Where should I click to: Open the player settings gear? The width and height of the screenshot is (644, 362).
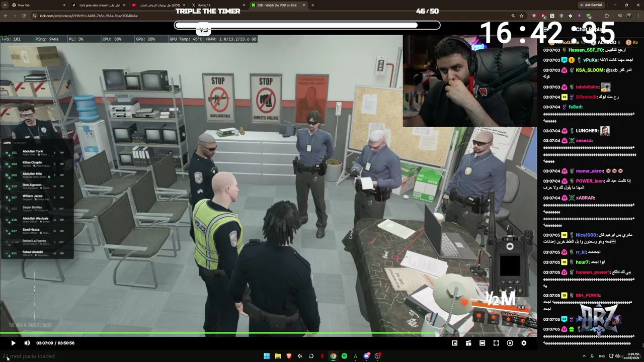pyautogui.click(x=524, y=343)
